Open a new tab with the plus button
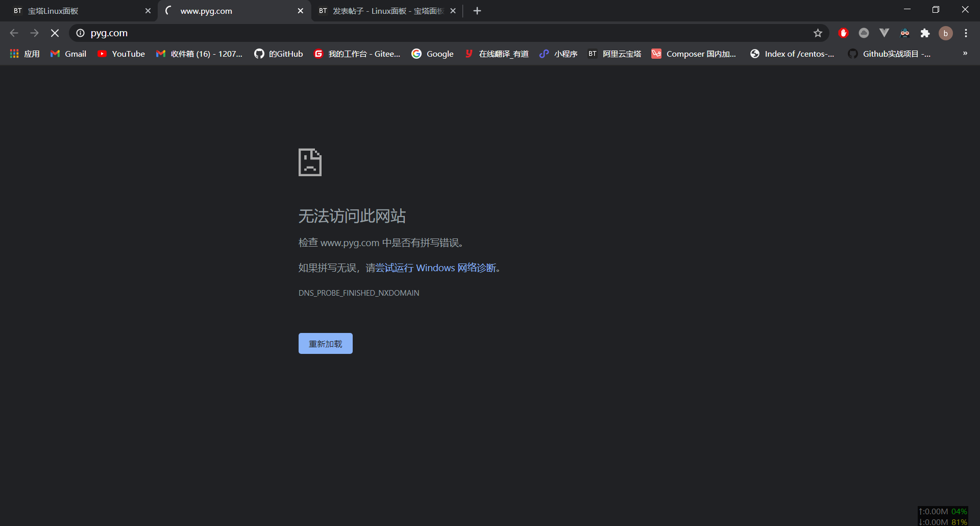The width and height of the screenshot is (980, 526). coord(477,11)
